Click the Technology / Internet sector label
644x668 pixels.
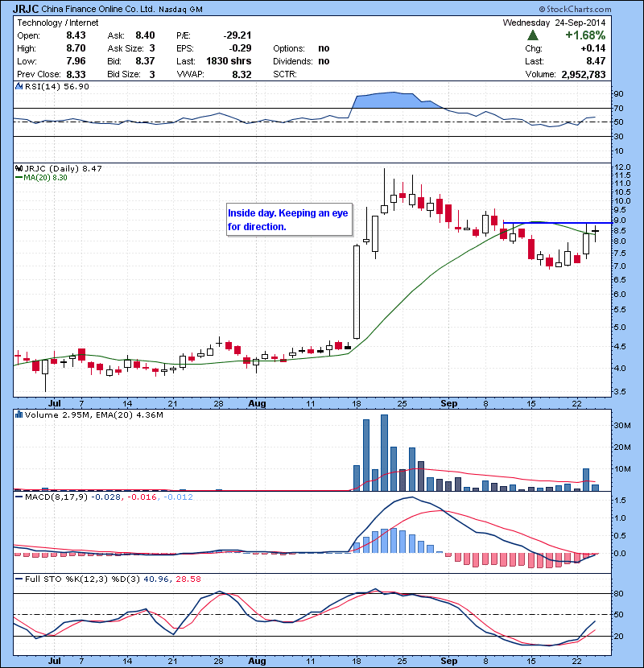click(x=57, y=23)
